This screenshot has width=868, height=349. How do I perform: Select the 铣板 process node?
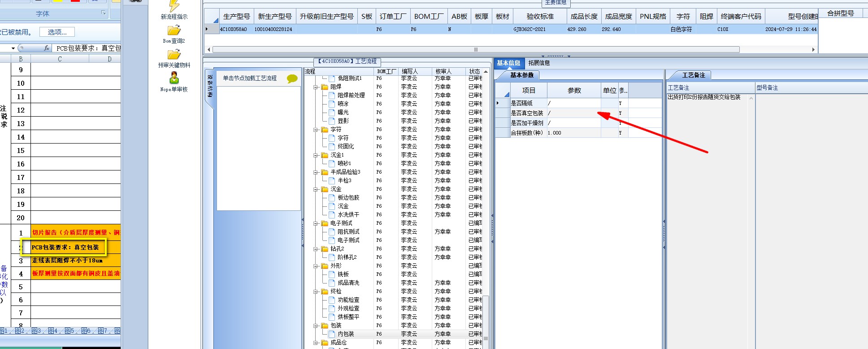point(343,274)
